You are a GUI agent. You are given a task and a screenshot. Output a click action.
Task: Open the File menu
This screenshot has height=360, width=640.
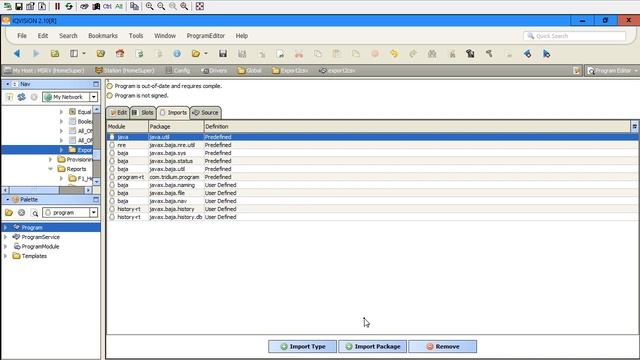(22, 36)
